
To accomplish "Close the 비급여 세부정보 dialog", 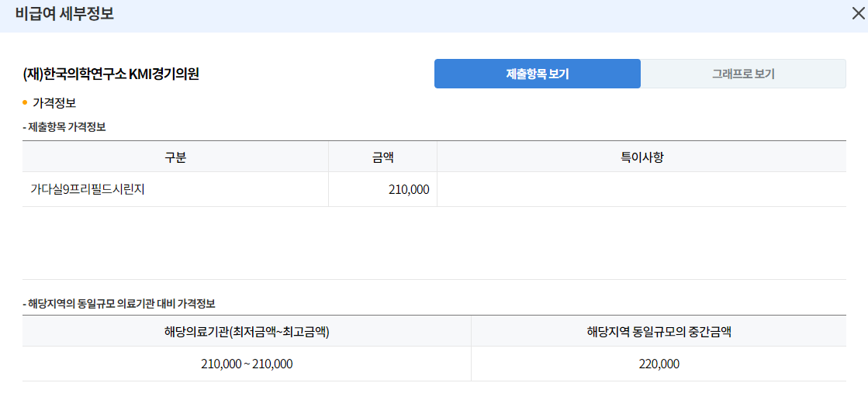I will tap(857, 15).
